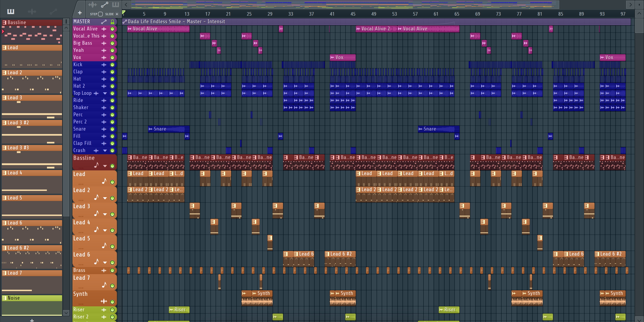Click the waveform icon on Shaker track
This screenshot has height=322, width=644.
click(104, 108)
